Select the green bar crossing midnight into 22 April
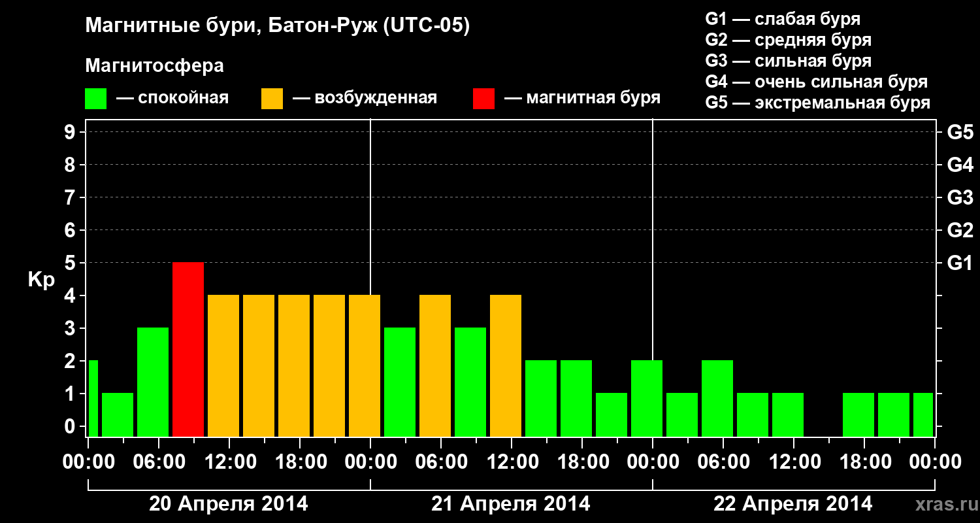 point(647,398)
